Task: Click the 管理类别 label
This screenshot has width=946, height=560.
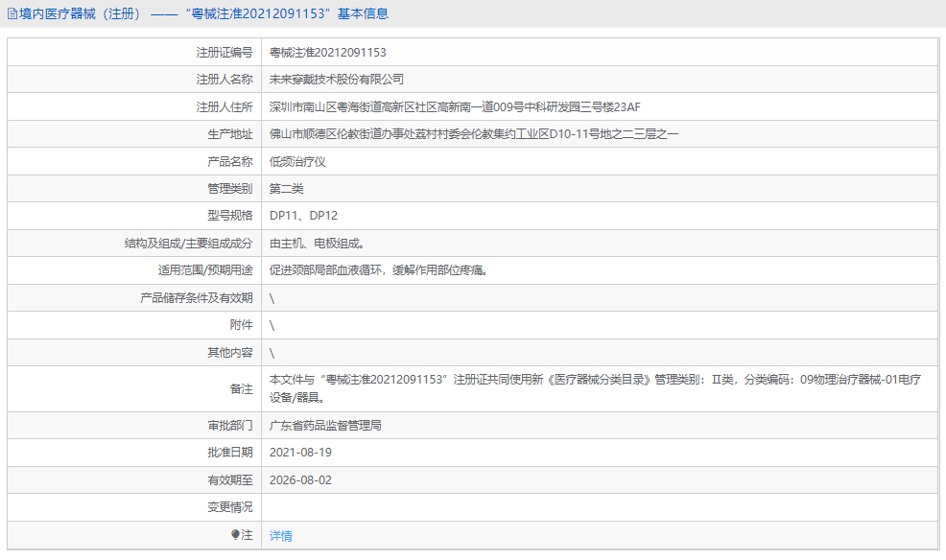Action: 230,189
